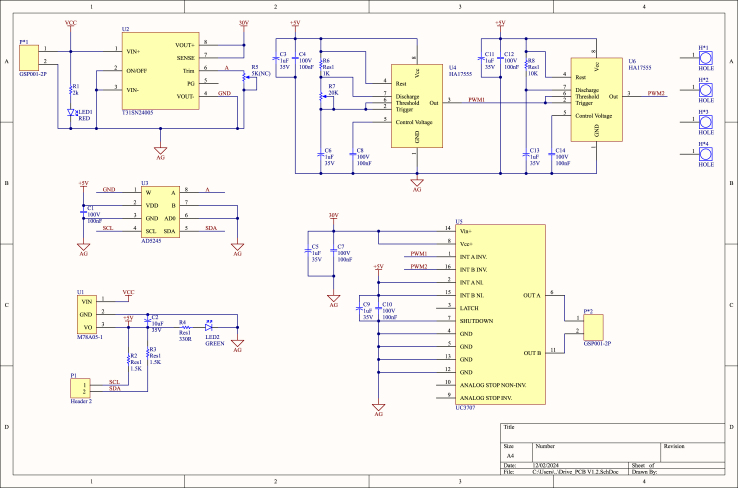Select resistor R6 1K symbol
This screenshot has height=488, width=738.
click(321, 64)
